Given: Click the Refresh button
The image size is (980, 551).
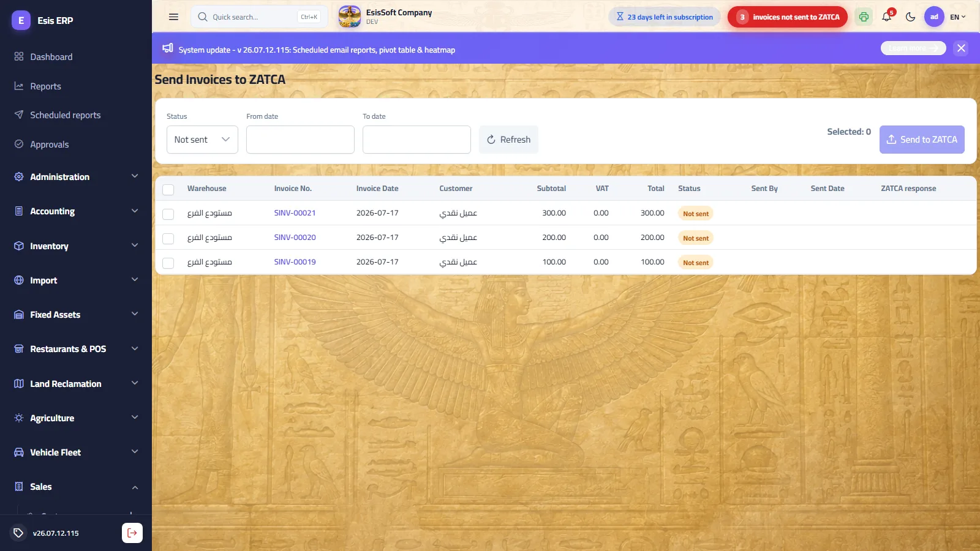Looking at the screenshot, I should (508, 140).
